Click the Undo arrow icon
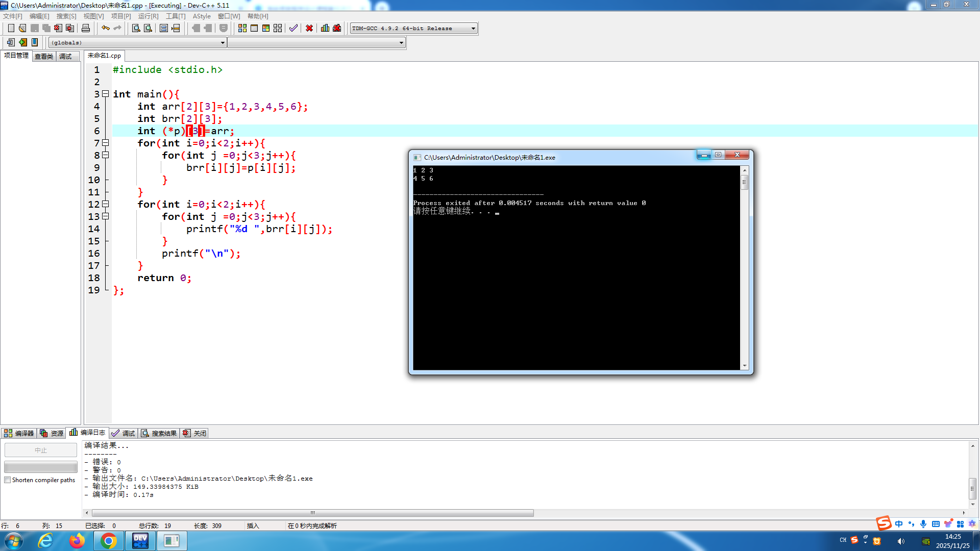The width and height of the screenshot is (980, 551). point(105,28)
